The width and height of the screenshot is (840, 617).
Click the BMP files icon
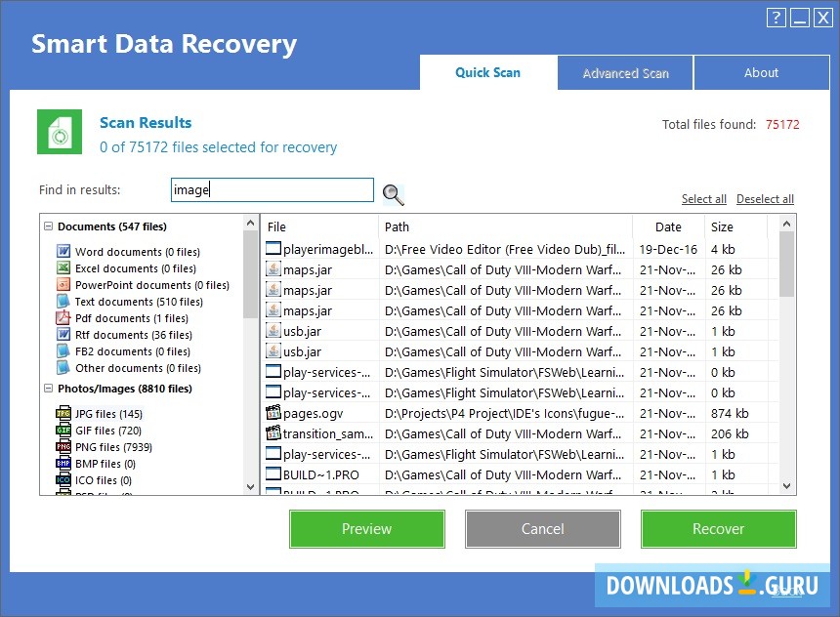63,464
